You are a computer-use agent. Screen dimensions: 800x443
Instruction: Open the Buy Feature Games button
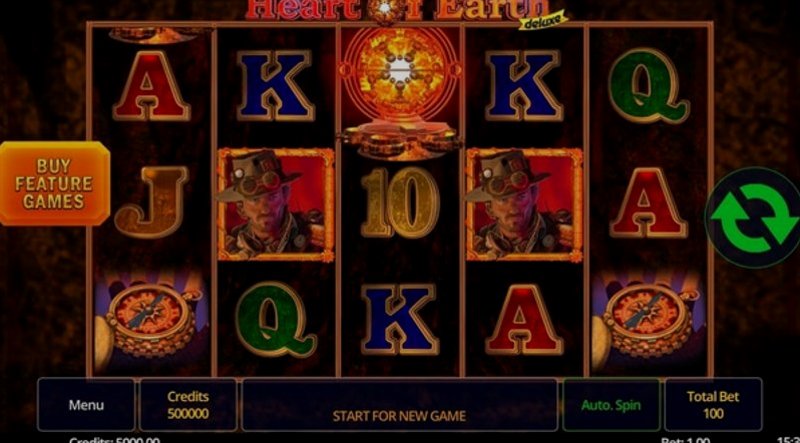pyautogui.click(x=54, y=183)
